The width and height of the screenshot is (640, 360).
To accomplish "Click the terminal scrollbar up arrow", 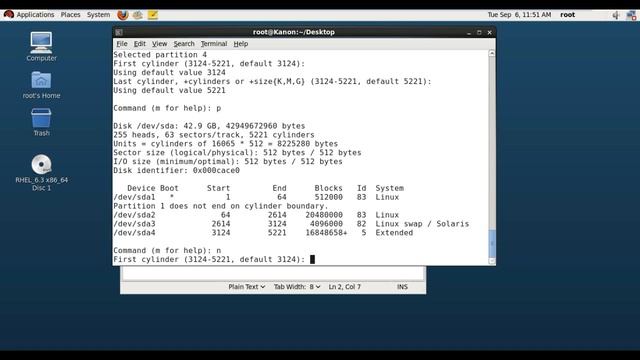I will tap(492, 53).
